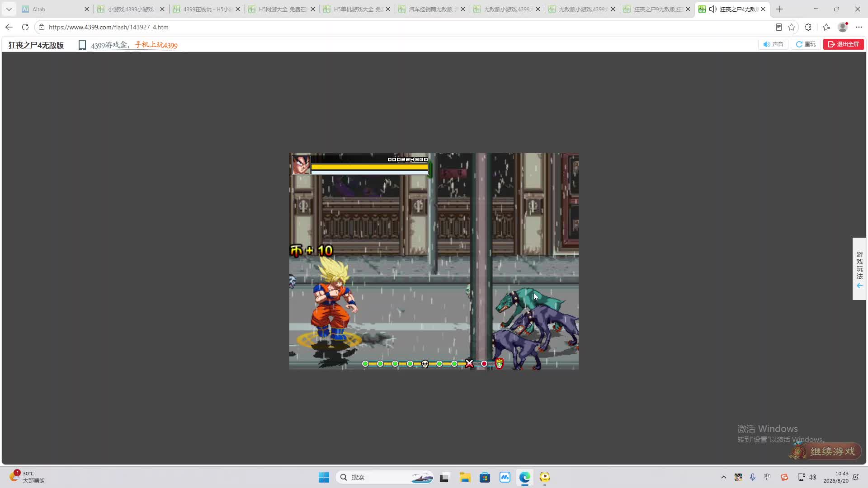The image size is (868, 488).
Task: Open the blue M app on taskbar
Action: click(505, 477)
